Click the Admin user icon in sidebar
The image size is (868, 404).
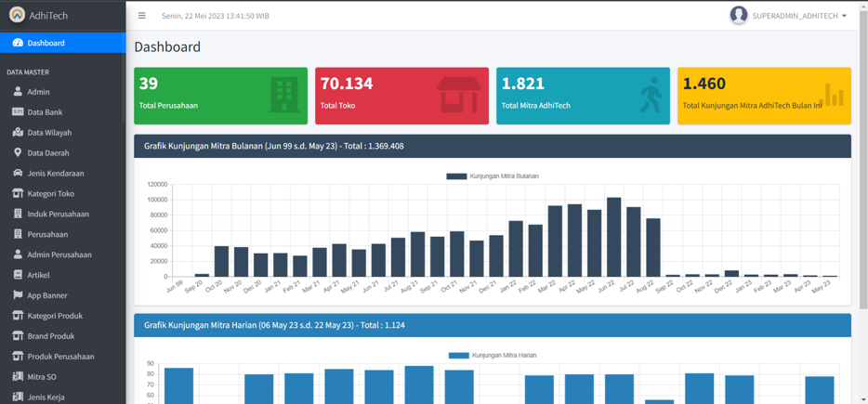point(18,92)
